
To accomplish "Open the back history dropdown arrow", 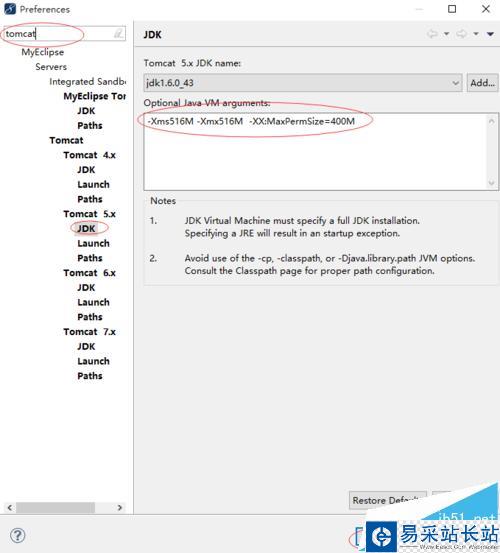I will (446, 34).
